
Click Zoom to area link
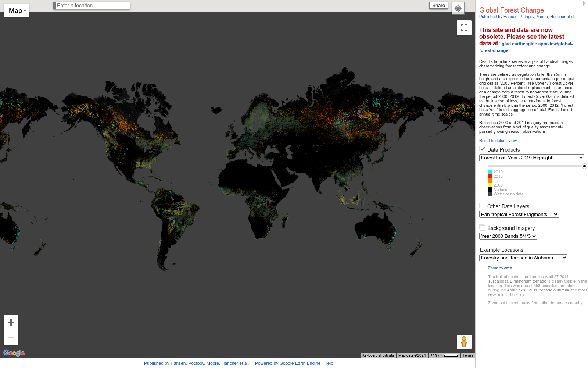(x=500, y=268)
